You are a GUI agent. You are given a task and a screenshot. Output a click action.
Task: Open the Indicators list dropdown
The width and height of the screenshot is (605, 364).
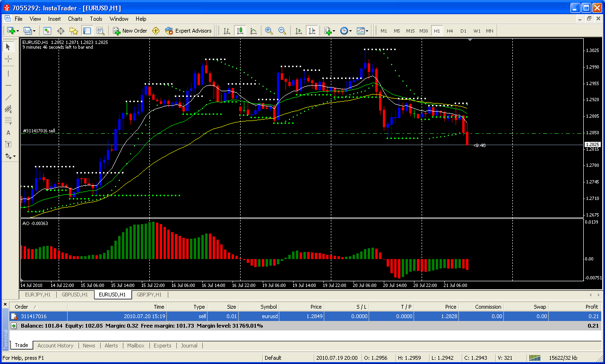(329, 31)
